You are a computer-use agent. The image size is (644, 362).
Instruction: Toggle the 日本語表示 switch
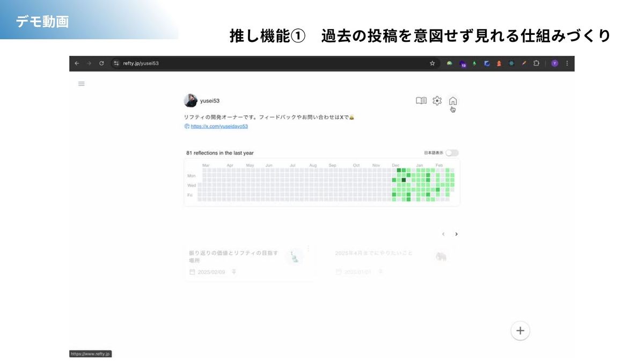coord(452,153)
